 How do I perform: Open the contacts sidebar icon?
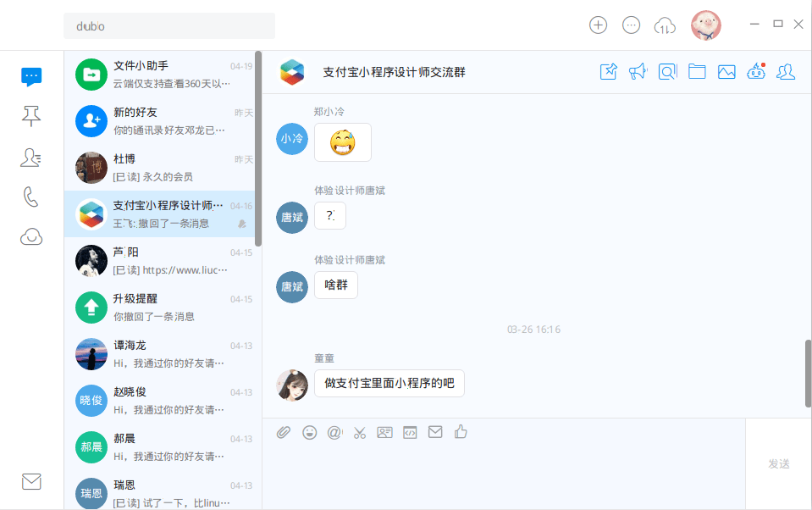coord(31,157)
